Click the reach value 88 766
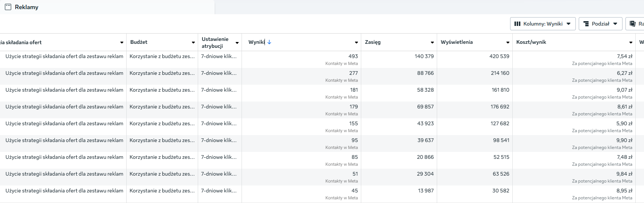644x203 pixels. click(x=425, y=73)
